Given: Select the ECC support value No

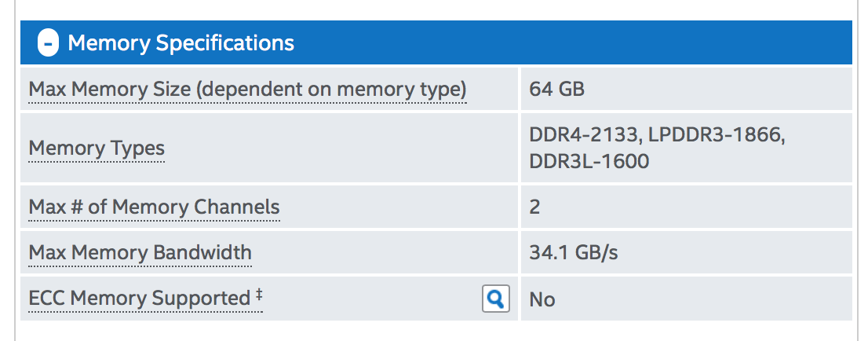Looking at the screenshot, I should pos(542,299).
